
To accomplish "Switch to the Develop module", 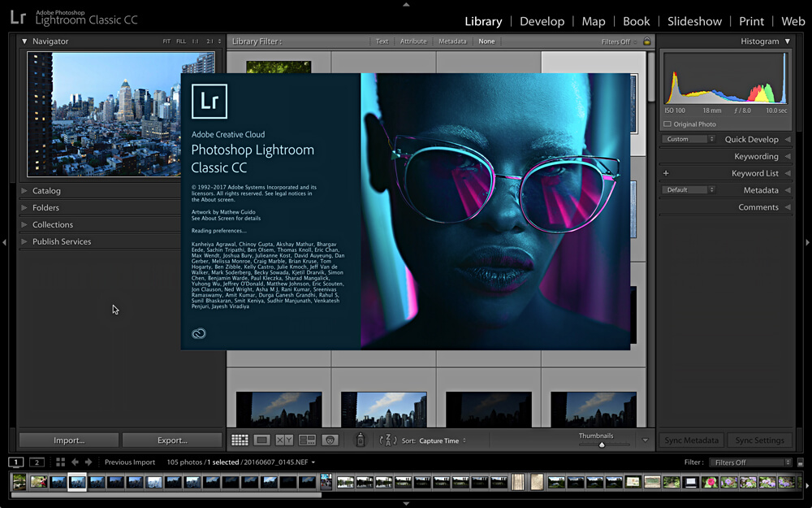I will coord(542,21).
